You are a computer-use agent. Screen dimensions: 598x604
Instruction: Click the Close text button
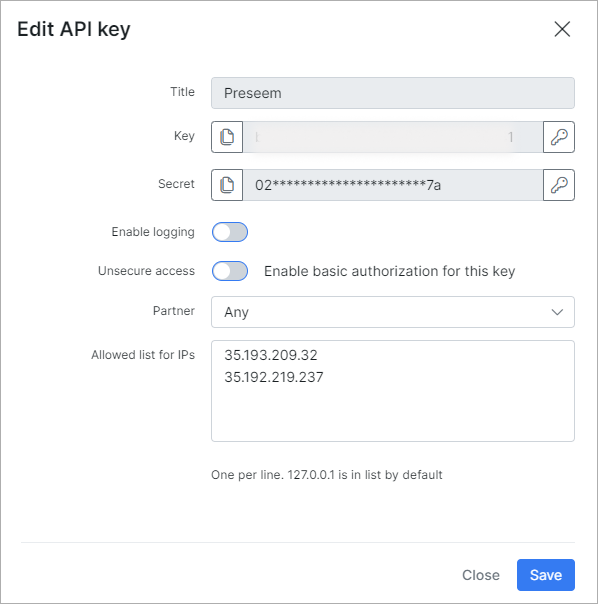480,575
